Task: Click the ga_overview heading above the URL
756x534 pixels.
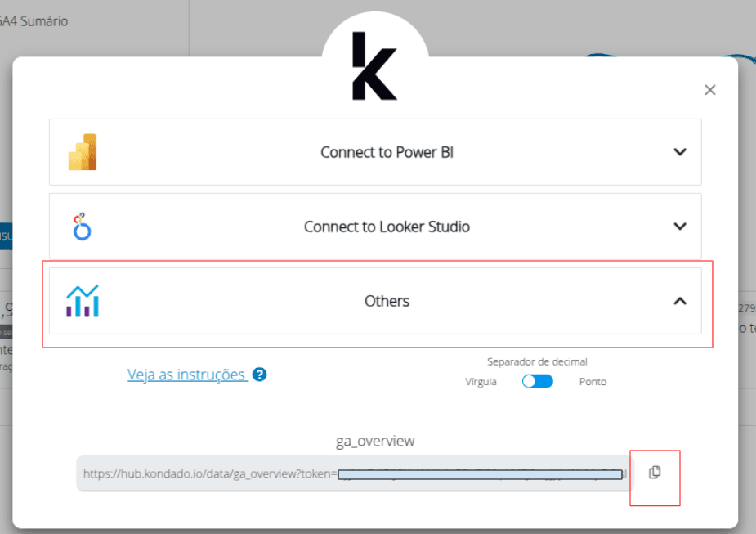Action: coord(375,441)
